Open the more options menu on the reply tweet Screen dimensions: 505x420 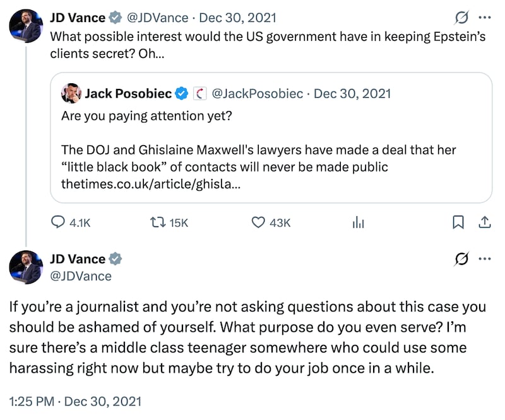485,259
